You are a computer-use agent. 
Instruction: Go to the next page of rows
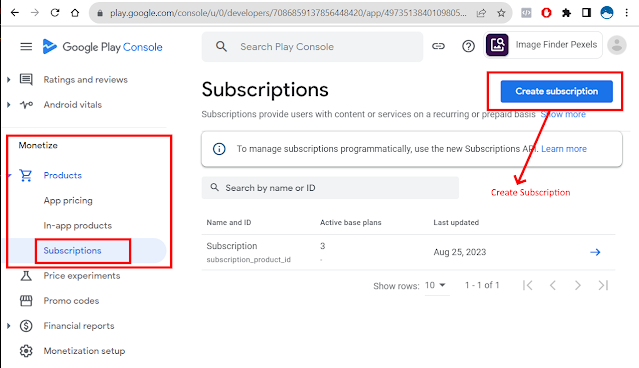577,285
